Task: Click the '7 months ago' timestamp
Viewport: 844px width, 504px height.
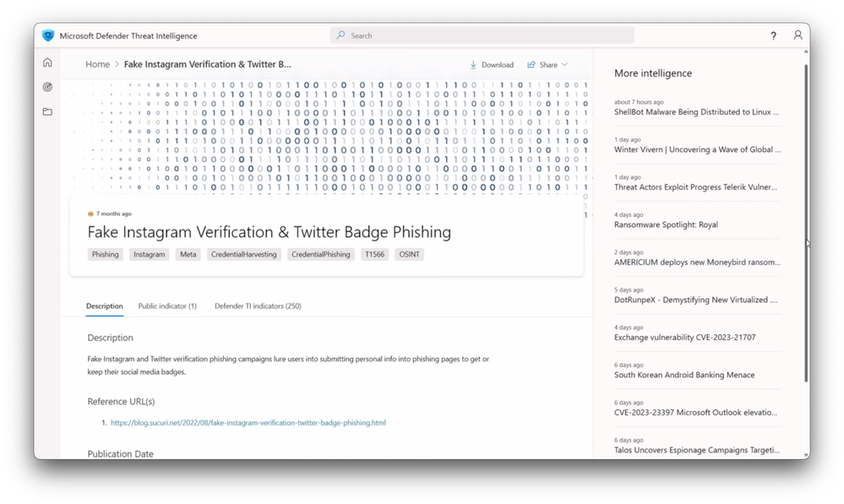Action: click(x=113, y=214)
